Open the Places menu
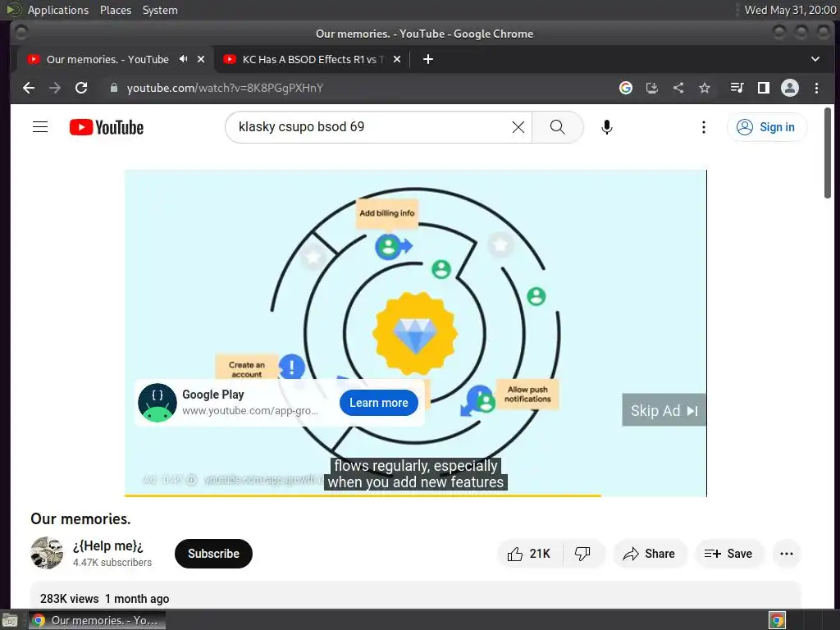This screenshot has height=630, width=840. click(x=115, y=10)
